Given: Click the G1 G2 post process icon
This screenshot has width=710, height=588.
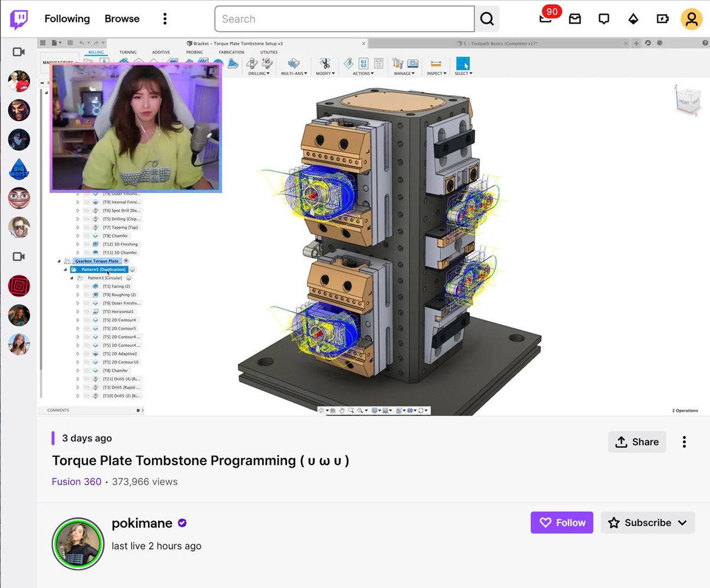Looking at the screenshot, I should pos(364,64).
